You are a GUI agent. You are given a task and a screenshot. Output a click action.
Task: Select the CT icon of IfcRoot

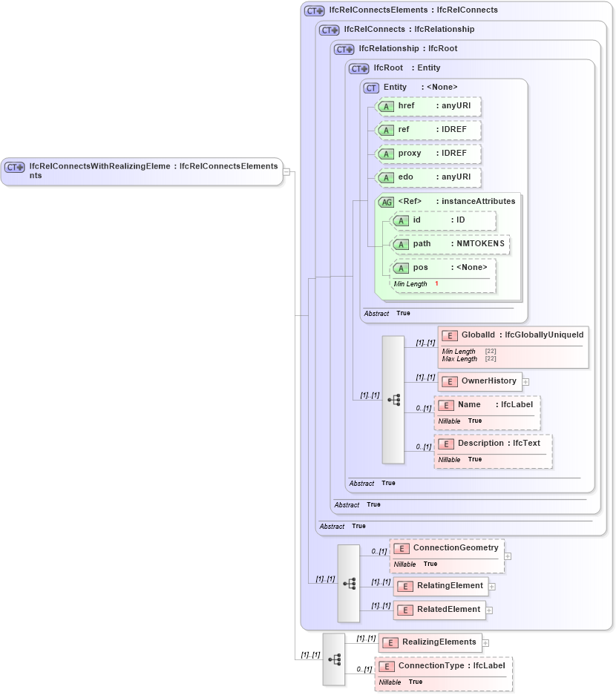[x=358, y=67]
